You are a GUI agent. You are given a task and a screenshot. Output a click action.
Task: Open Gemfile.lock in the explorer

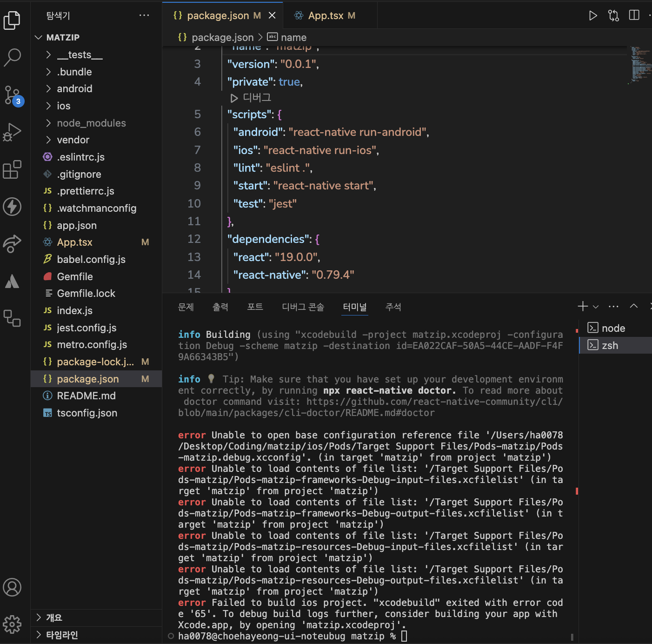click(x=96, y=293)
